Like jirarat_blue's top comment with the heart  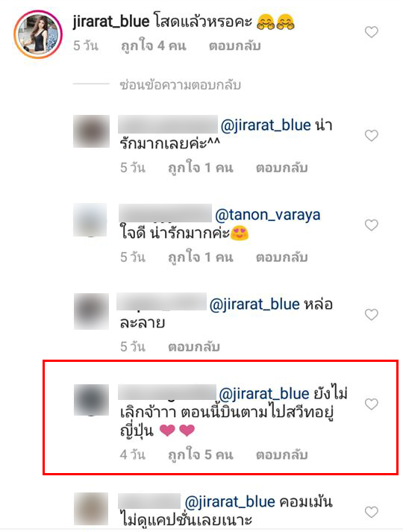[x=371, y=32]
